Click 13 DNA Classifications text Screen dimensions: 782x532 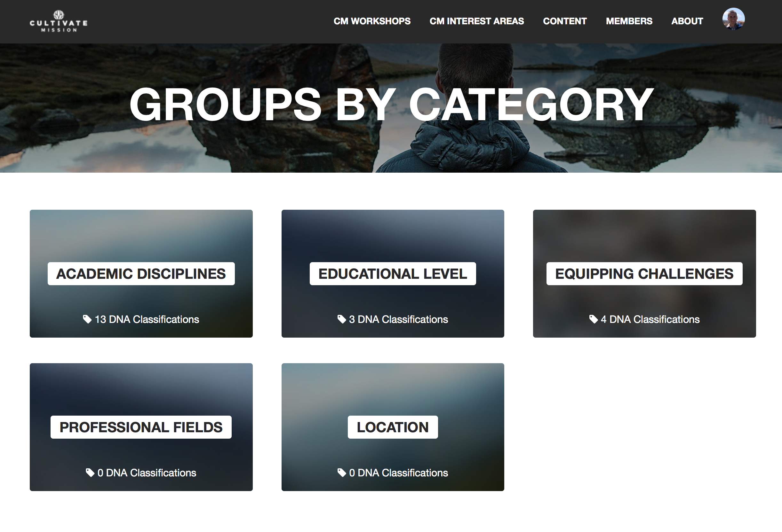(x=147, y=319)
